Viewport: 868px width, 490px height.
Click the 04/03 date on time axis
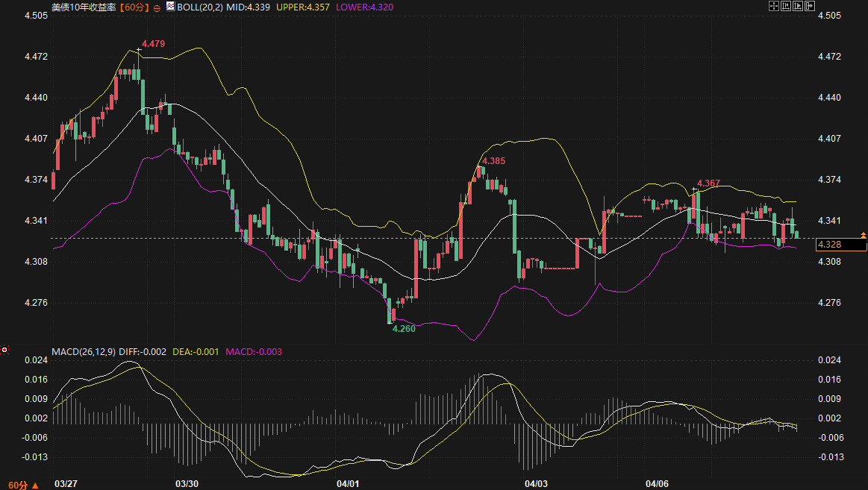point(536,484)
